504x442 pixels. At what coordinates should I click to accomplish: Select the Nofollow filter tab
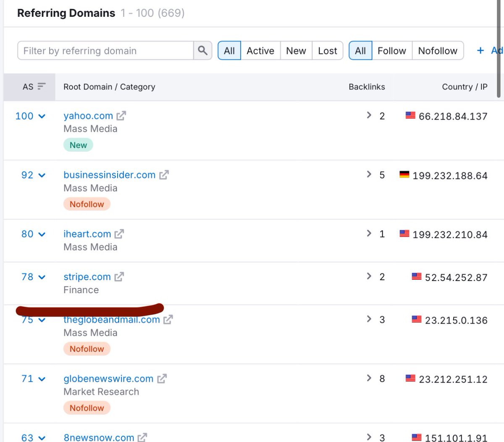pyautogui.click(x=438, y=51)
